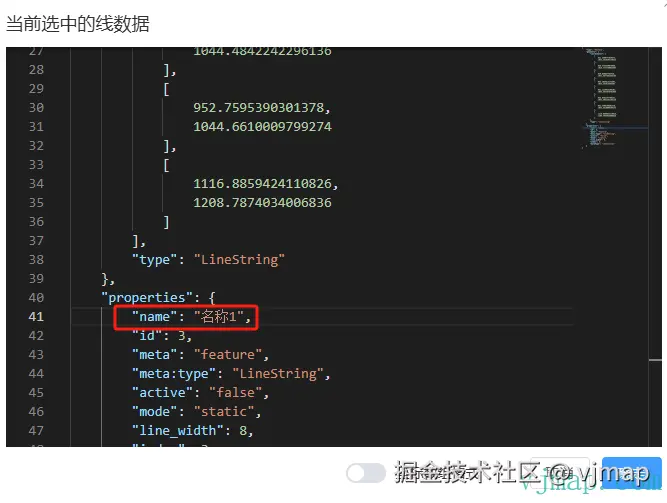The width and height of the screenshot is (667, 503).
Task: Click the opening bracket on line 29
Action: [x=166, y=89]
